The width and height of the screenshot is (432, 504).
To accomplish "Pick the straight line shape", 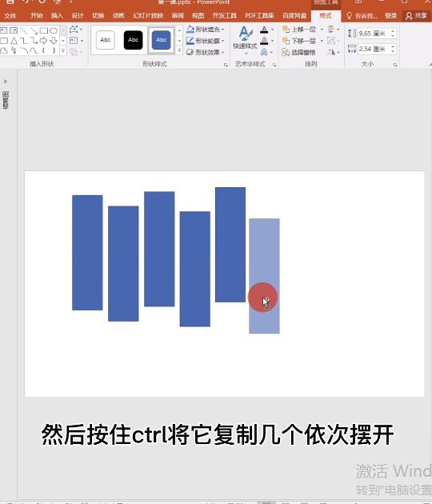I will (x=24, y=31).
